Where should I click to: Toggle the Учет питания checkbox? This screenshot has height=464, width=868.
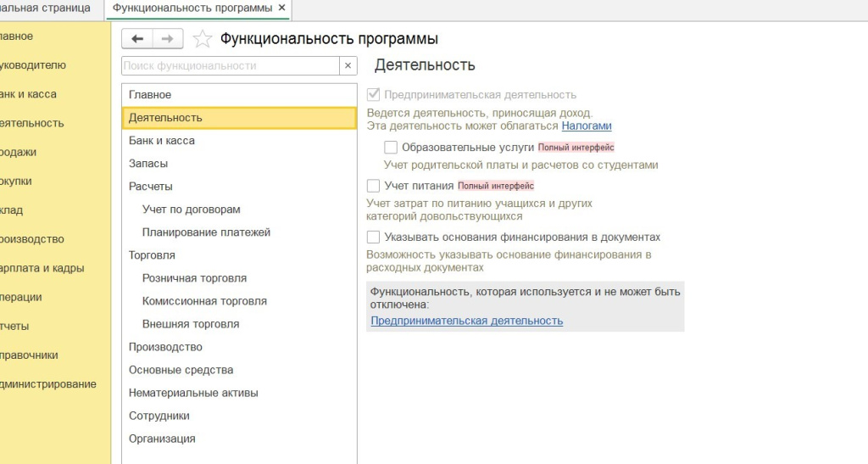pyautogui.click(x=373, y=186)
